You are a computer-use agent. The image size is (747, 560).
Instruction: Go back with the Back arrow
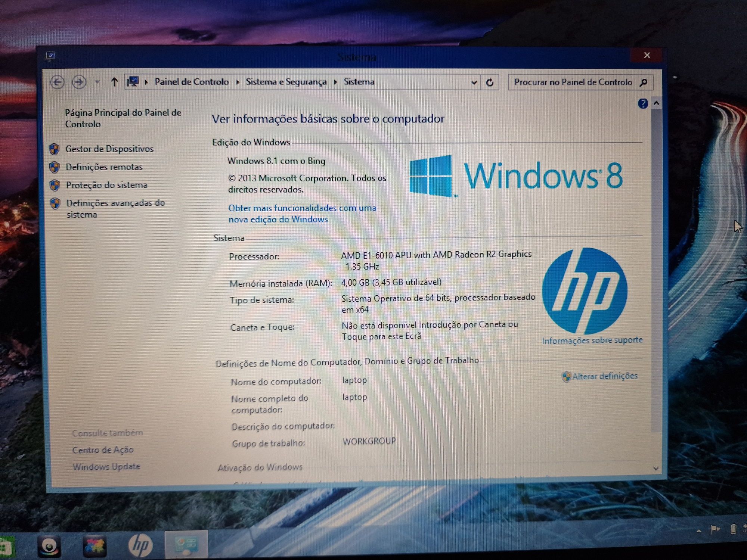tap(57, 82)
